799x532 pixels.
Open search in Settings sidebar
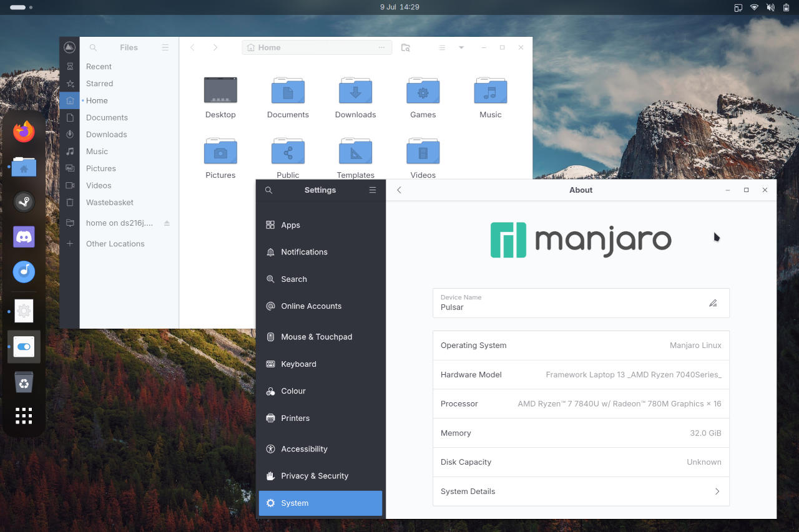(268, 190)
